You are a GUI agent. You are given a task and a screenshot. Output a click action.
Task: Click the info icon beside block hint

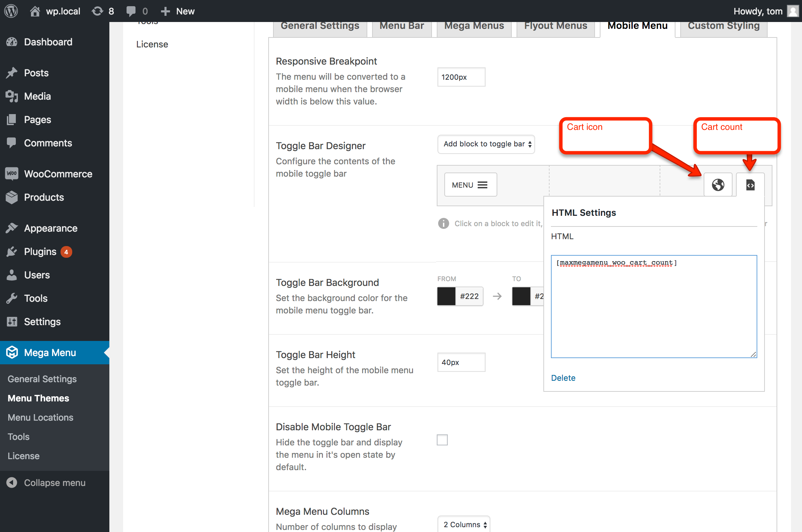pyautogui.click(x=443, y=223)
